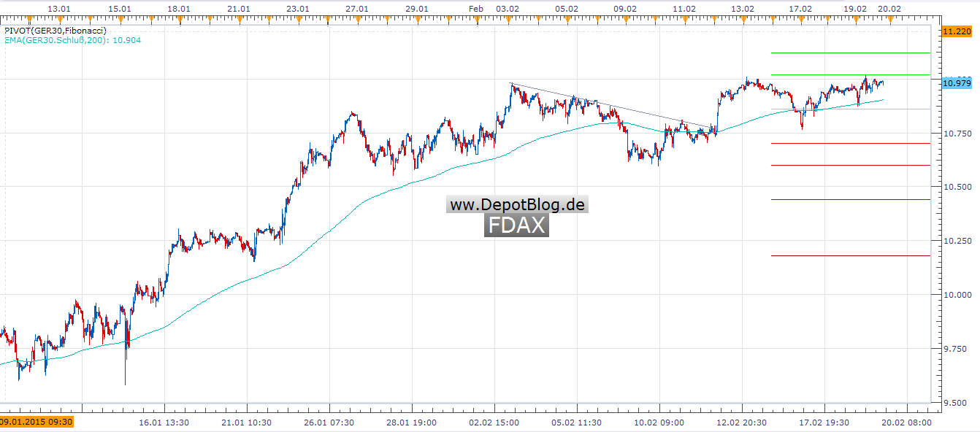980x432 pixels.
Task: Click the Feb month label on top axis
Action: click(x=476, y=8)
